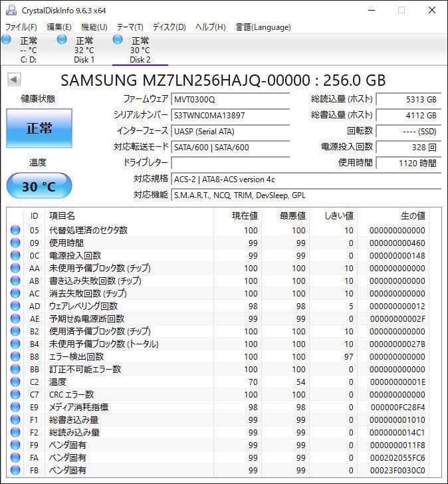Click the 項目名 column header
This screenshot has width=448, height=484.
[x=129, y=216]
